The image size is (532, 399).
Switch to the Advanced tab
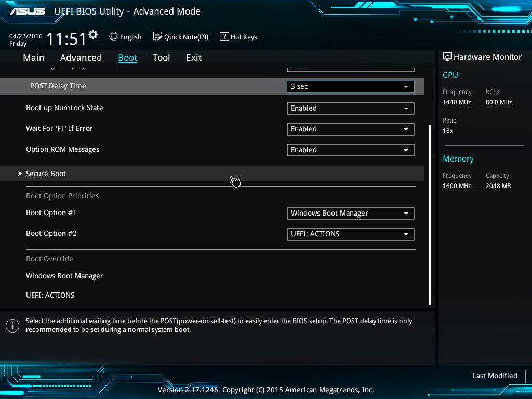tap(81, 57)
